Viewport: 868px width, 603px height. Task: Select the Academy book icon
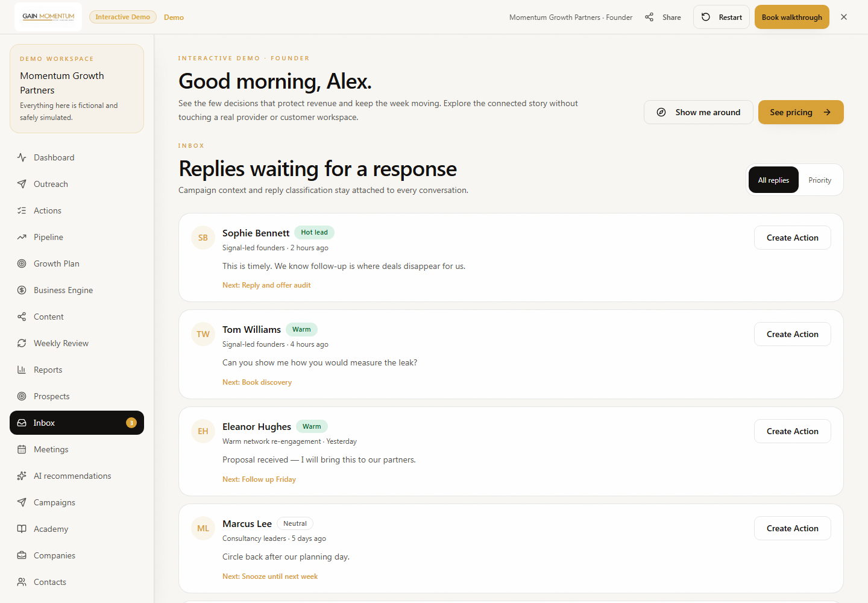(x=22, y=529)
